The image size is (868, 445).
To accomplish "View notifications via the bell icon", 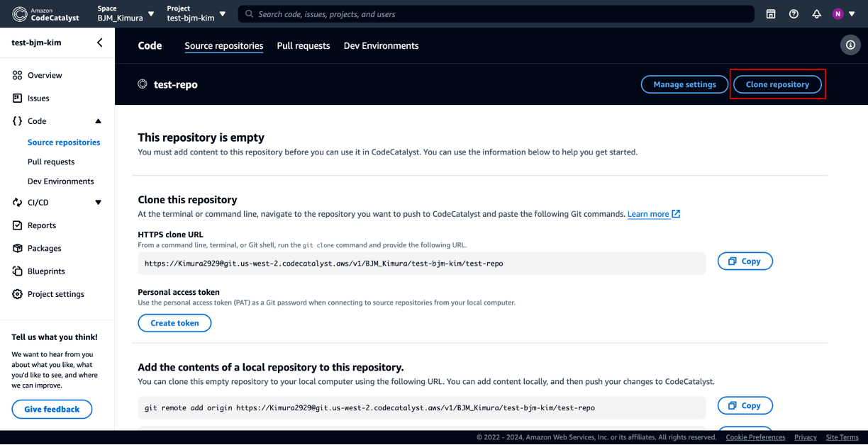I will (x=816, y=13).
